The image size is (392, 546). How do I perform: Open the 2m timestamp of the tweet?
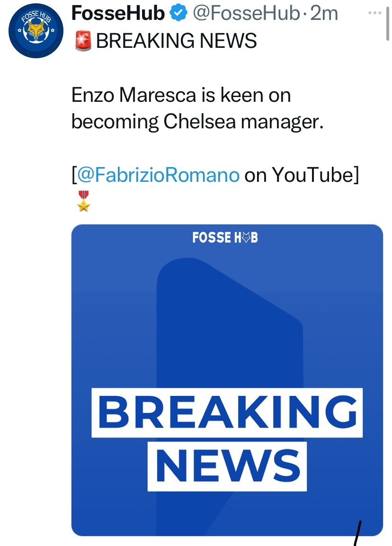[324, 13]
